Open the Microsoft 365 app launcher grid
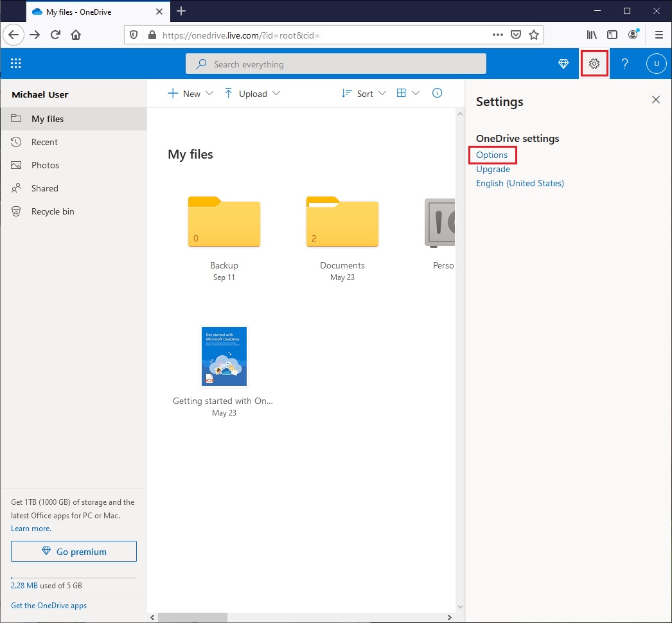The width and height of the screenshot is (672, 623). pos(15,63)
